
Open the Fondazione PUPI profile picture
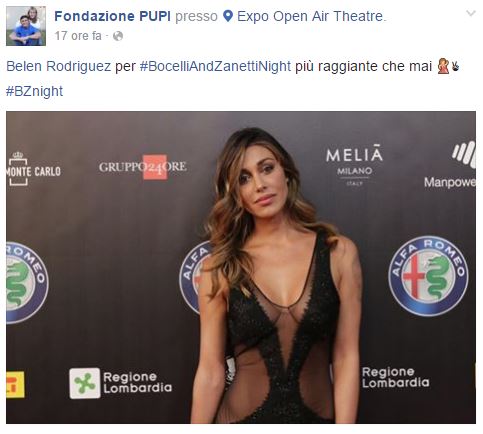(x=26, y=26)
